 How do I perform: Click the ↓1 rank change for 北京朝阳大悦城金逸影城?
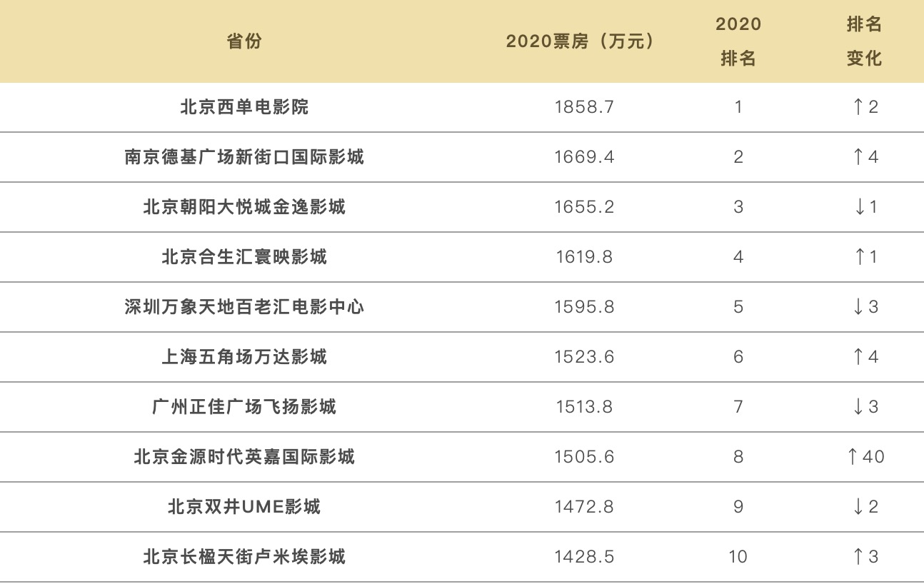865,207
